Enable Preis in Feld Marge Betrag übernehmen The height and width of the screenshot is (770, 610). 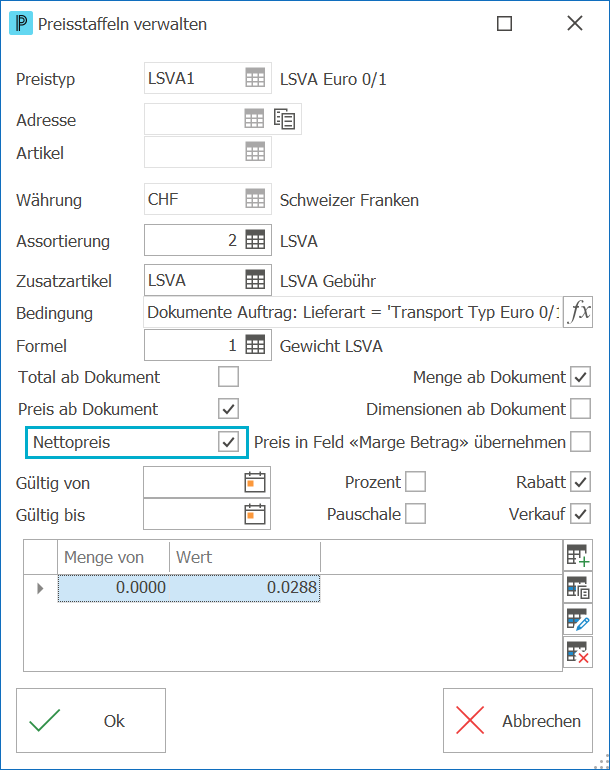581,441
